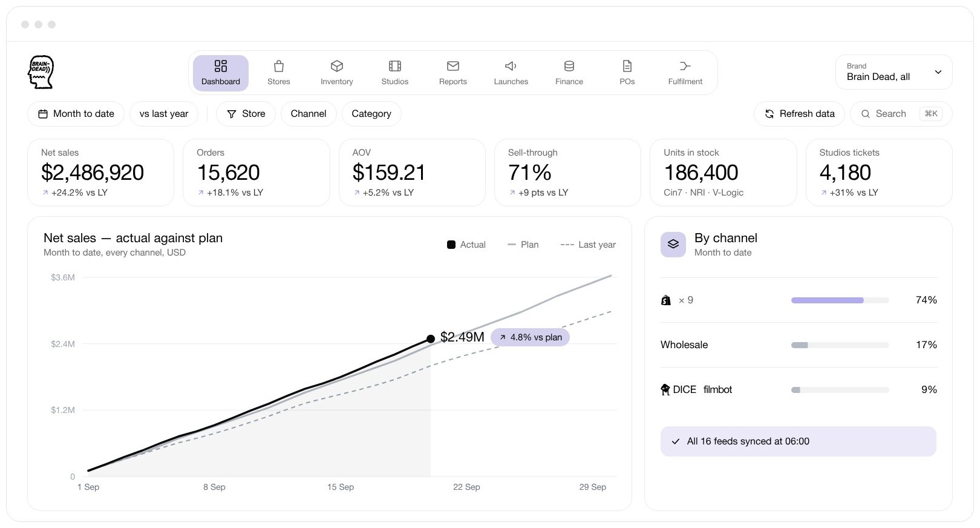
Task: Click the Store funnel filter icon
Action: pos(231,114)
